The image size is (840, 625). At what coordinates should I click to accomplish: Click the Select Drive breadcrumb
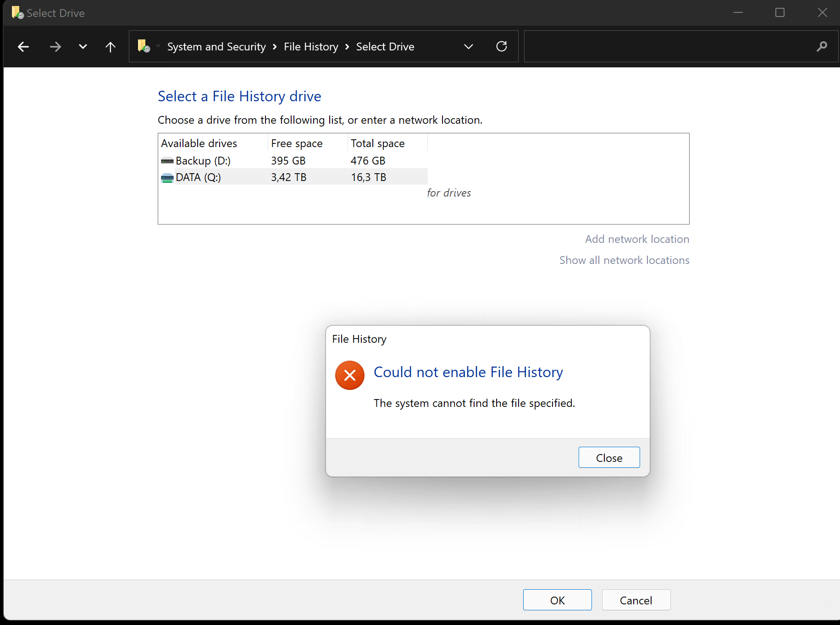pos(385,47)
